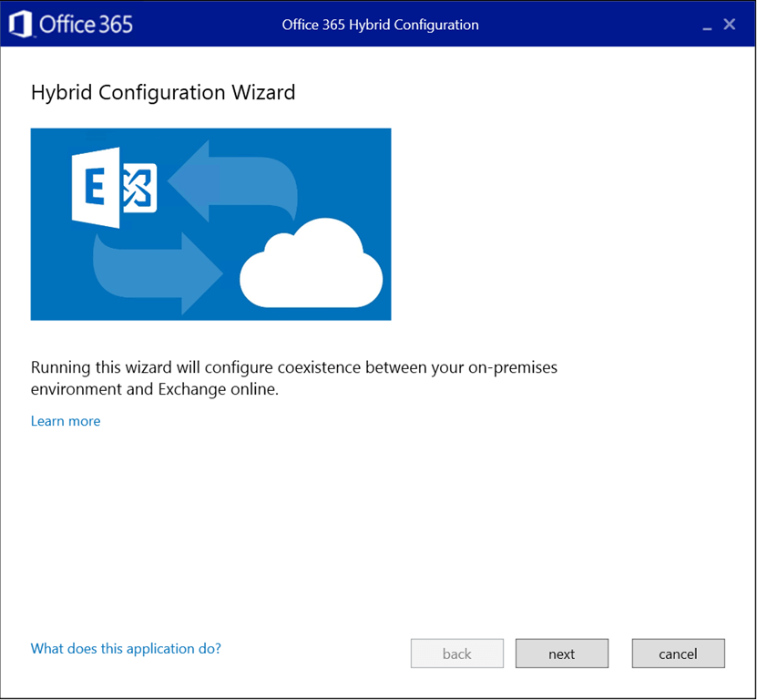This screenshot has width=757, height=700.
Task: Click the blue Exchange banner image
Action: tap(210, 224)
